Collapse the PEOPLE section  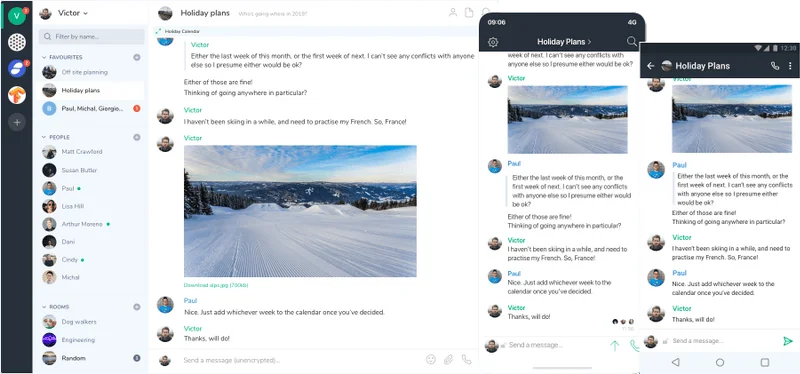click(x=56, y=137)
